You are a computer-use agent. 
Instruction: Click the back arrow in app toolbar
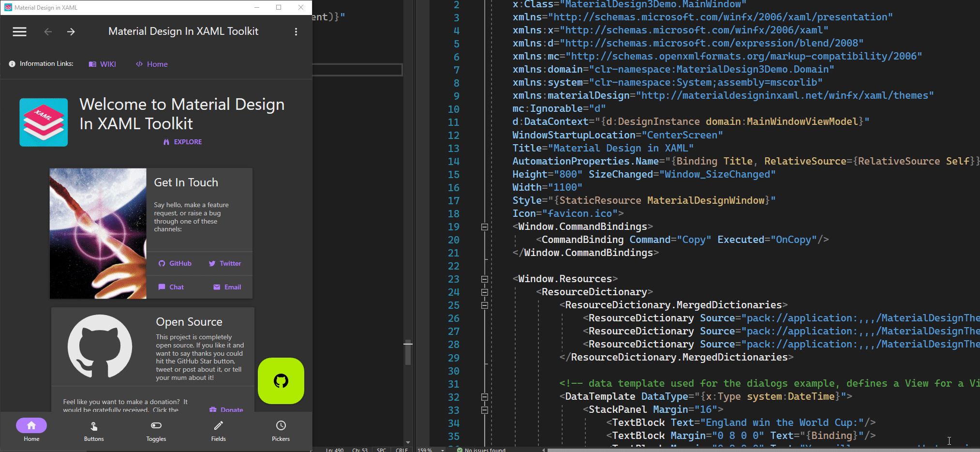click(48, 32)
